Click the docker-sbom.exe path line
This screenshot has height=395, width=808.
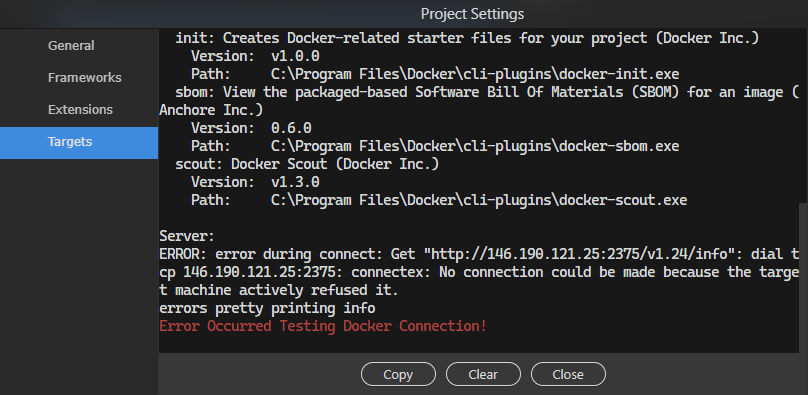(435, 146)
